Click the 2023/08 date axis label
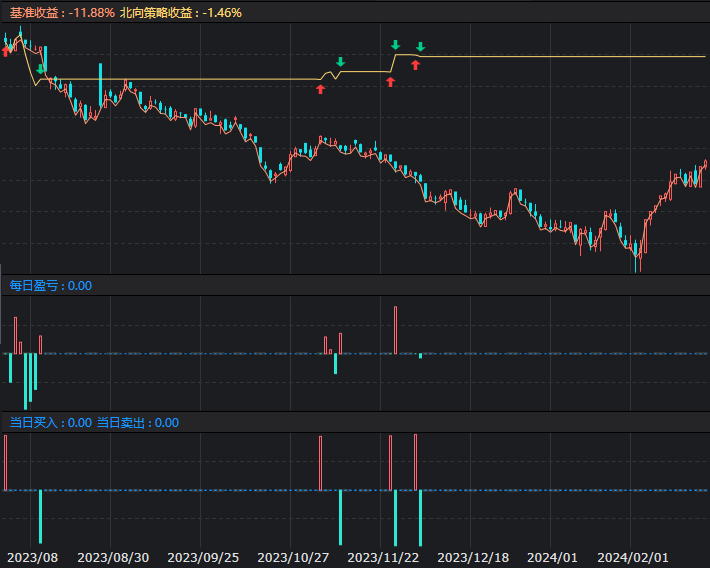Image resolution: width=710 pixels, height=568 pixels. coord(33,558)
